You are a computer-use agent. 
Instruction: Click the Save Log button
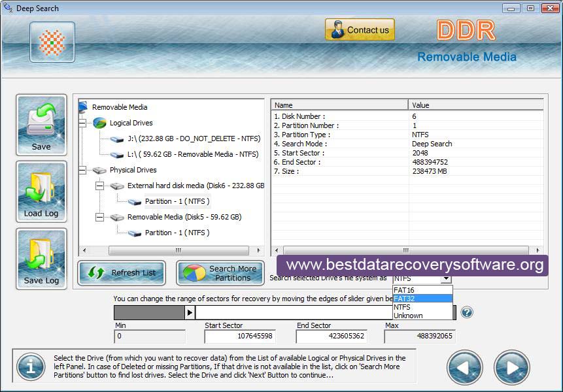pyautogui.click(x=41, y=259)
